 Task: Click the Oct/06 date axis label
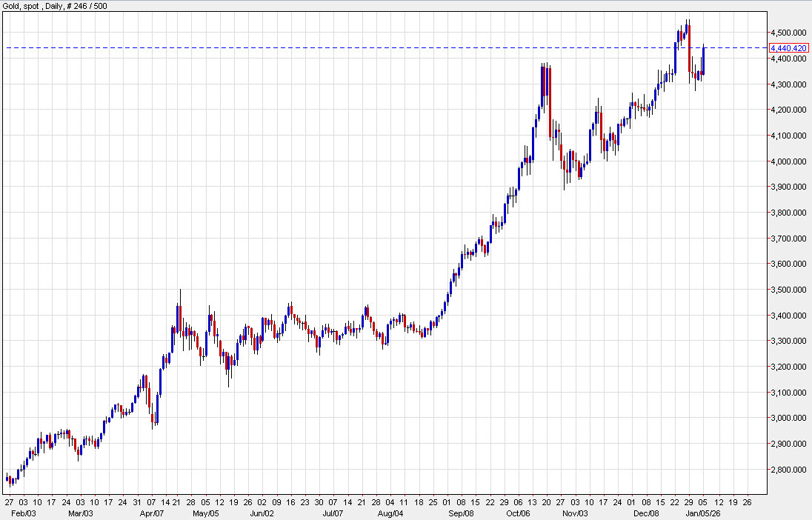pyautogui.click(x=519, y=513)
